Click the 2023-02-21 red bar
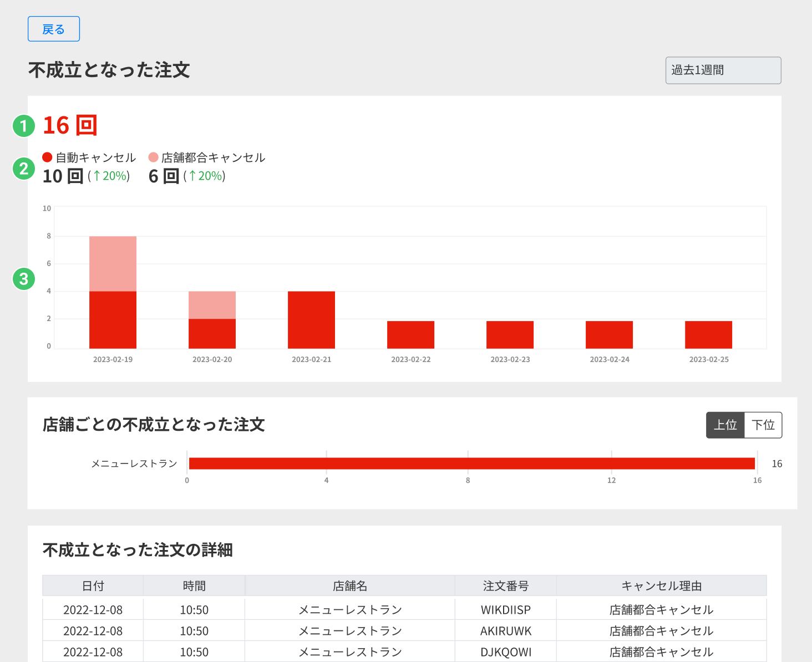 pyautogui.click(x=311, y=320)
